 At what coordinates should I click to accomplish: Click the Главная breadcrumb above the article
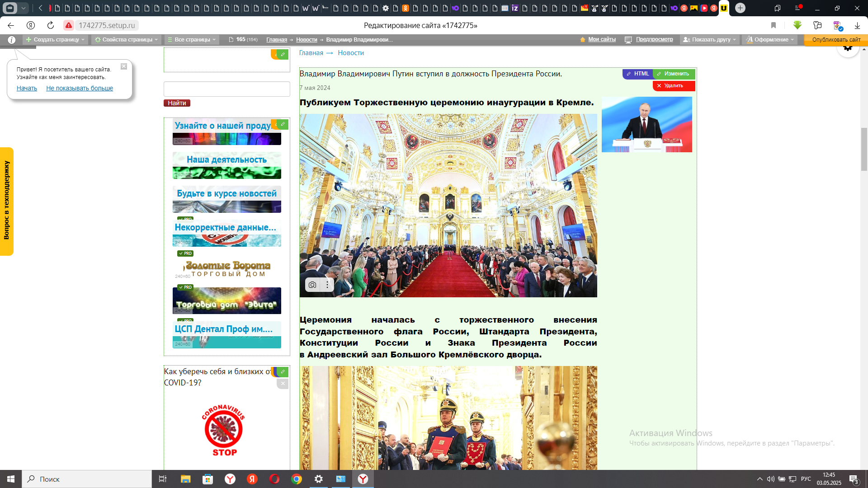click(x=311, y=53)
